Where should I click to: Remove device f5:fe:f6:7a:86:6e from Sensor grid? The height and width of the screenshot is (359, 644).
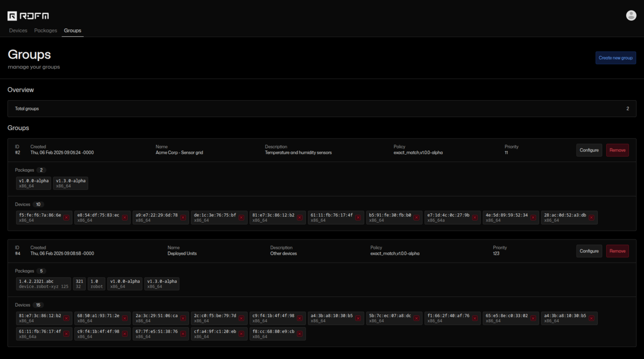68,217
